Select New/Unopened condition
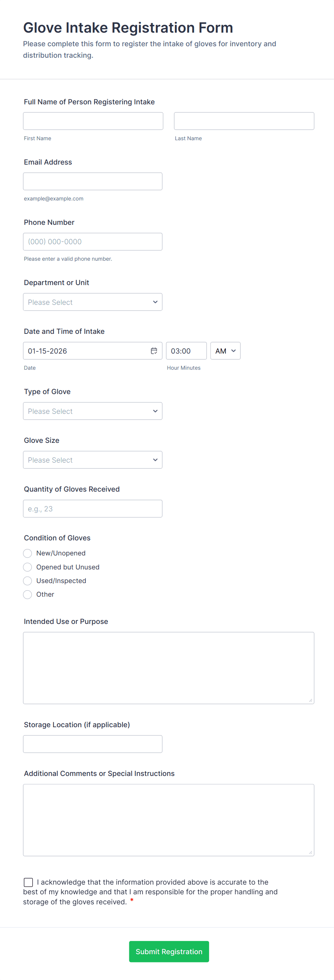The width and height of the screenshot is (334, 980). (27, 553)
